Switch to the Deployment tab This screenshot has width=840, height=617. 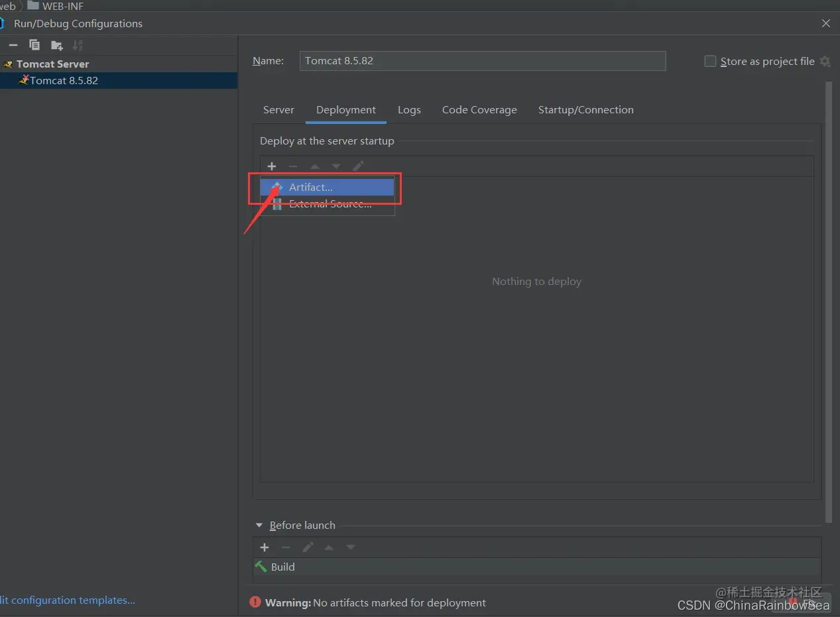click(346, 110)
